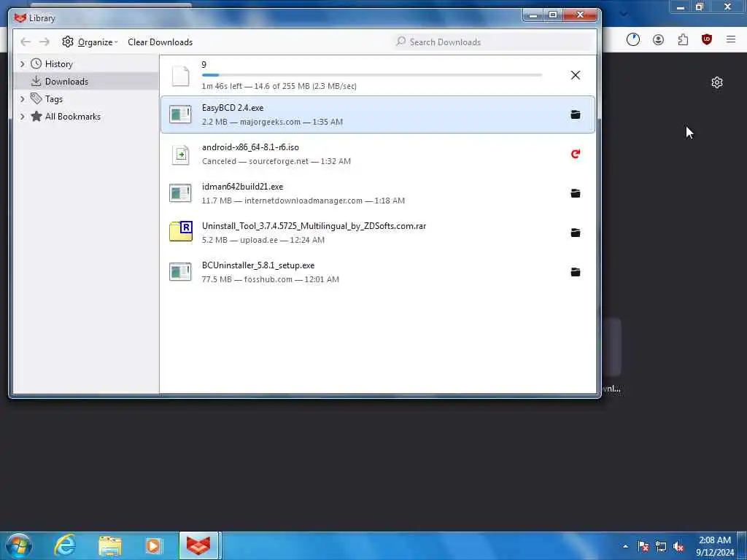Screen dimensions: 747x560
Task: Select the Uninstall_Tool_3.7.4.5725 rar filename
Action: pyautogui.click(x=314, y=226)
